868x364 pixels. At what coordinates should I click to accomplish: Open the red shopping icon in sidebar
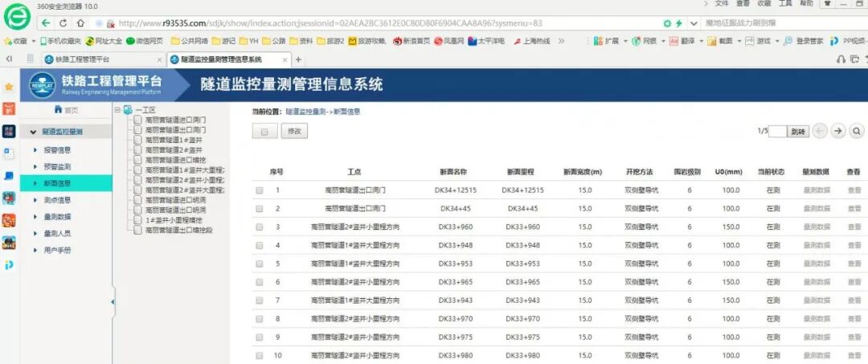click(x=9, y=108)
